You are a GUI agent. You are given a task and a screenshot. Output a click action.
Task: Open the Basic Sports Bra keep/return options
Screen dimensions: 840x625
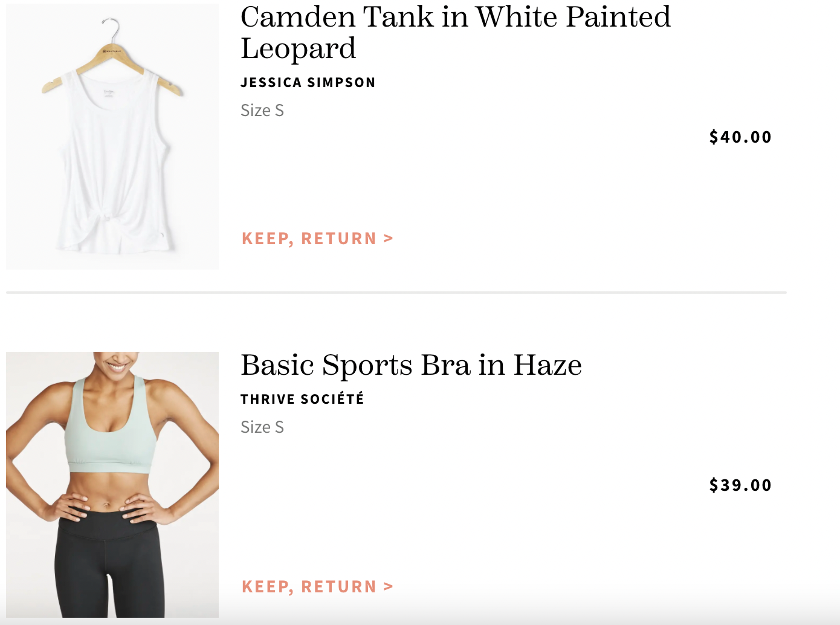click(317, 585)
